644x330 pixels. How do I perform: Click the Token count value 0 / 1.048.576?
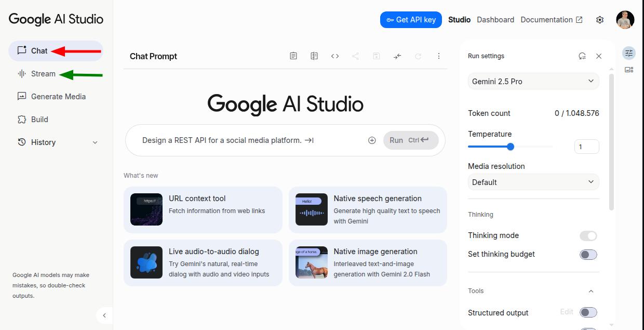click(x=576, y=113)
